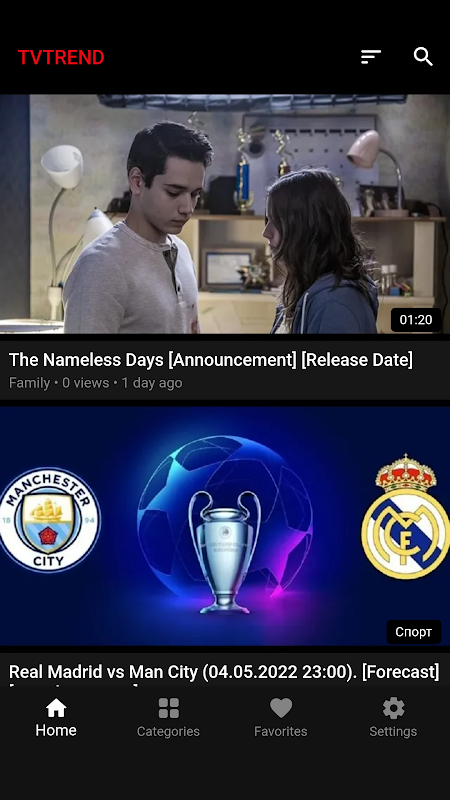Click the Family category metadata text
Screen dimensions: 450x800
[30, 383]
